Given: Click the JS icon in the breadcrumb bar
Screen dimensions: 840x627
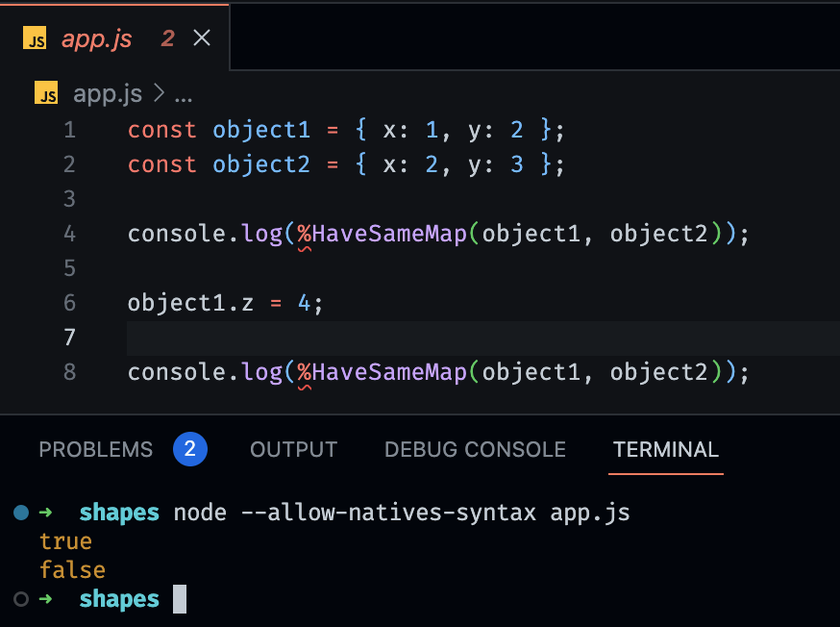Looking at the screenshot, I should click(x=45, y=93).
